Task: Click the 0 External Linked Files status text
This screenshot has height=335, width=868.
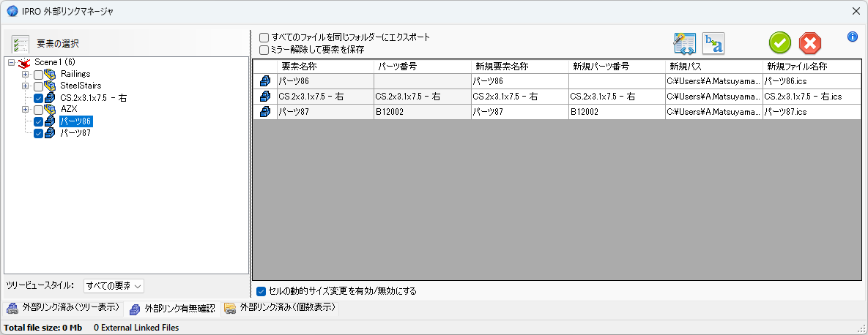Action: [136, 328]
